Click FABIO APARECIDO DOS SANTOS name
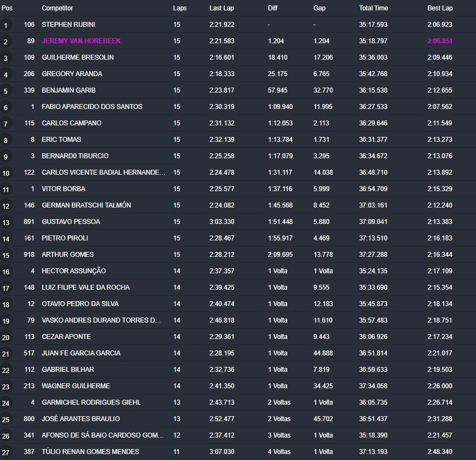Viewport: 476px width, 460px height. [x=92, y=107]
